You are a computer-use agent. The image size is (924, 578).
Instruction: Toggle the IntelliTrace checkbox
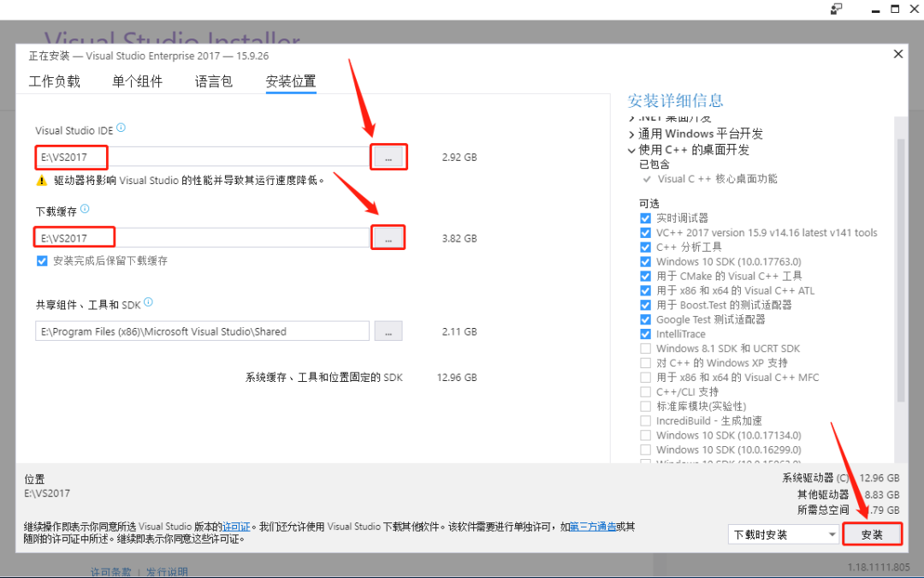click(645, 334)
